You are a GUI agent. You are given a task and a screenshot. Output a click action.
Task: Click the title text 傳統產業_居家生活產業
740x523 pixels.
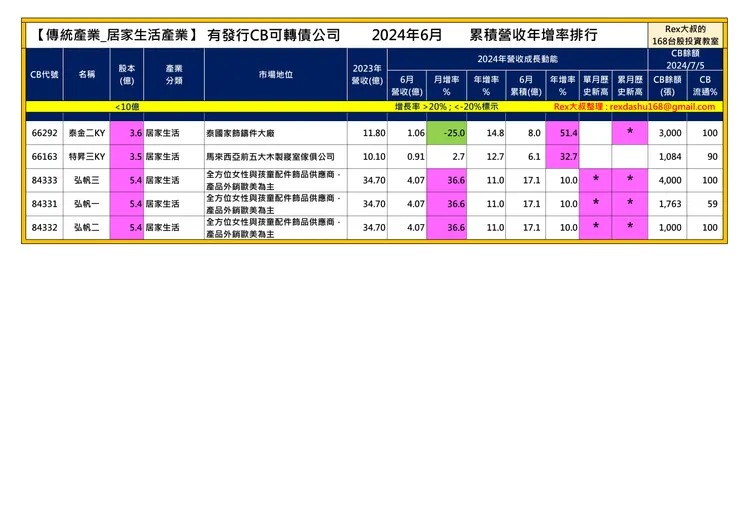coord(118,35)
